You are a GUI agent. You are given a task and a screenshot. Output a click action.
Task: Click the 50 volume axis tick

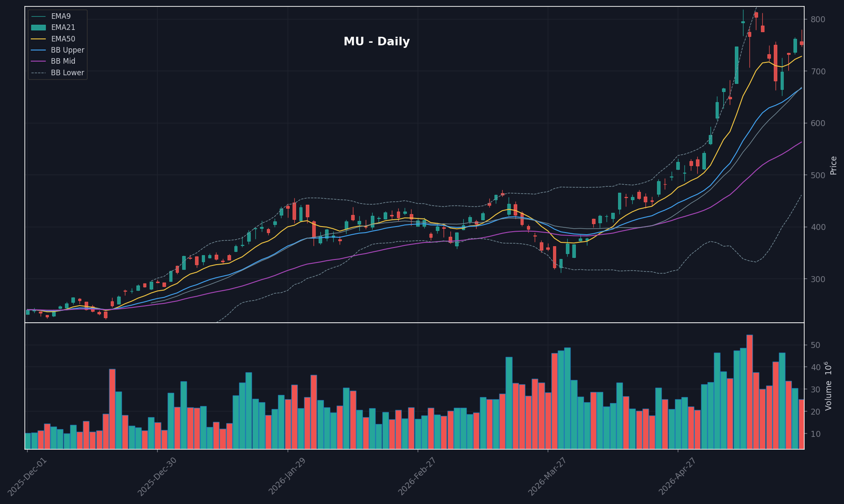point(815,345)
